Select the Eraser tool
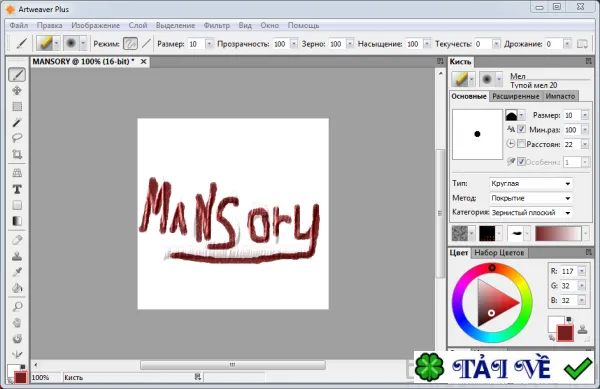600x389 pixels. [x=17, y=240]
